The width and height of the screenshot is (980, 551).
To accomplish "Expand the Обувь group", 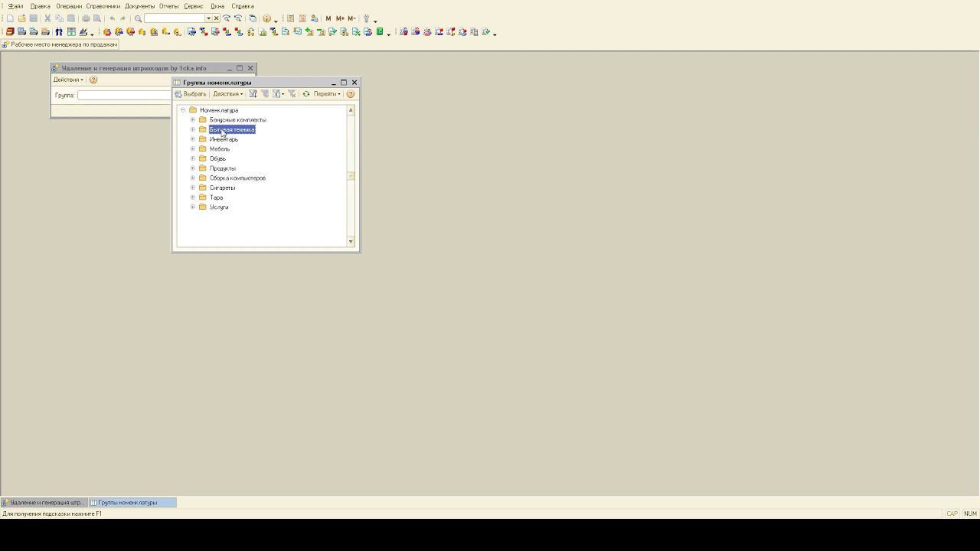I will tap(193, 158).
